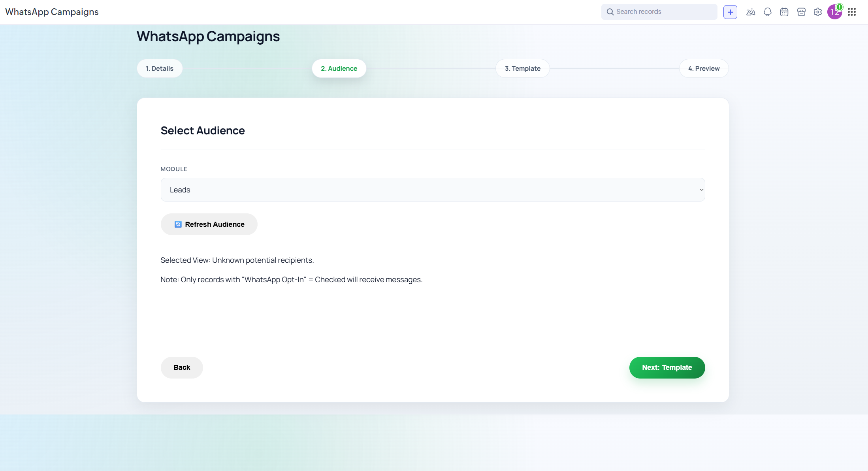Click the Refresh Audience button
The height and width of the screenshot is (471, 868).
(x=209, y=224)
